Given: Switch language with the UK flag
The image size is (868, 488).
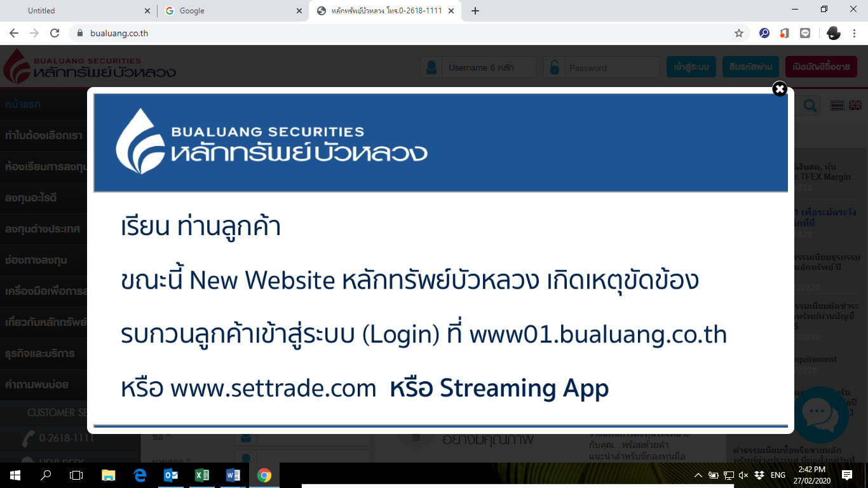Looking at the screenshot, I should click(x=855, y=105).
